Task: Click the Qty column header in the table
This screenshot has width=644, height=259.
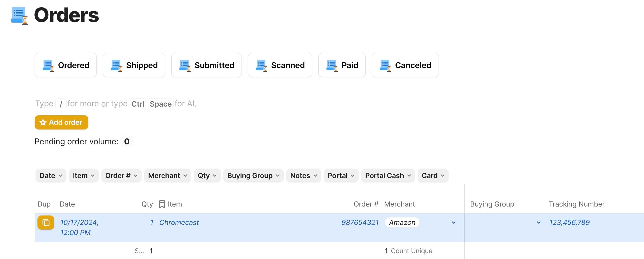Action: [x=147, y=204]
